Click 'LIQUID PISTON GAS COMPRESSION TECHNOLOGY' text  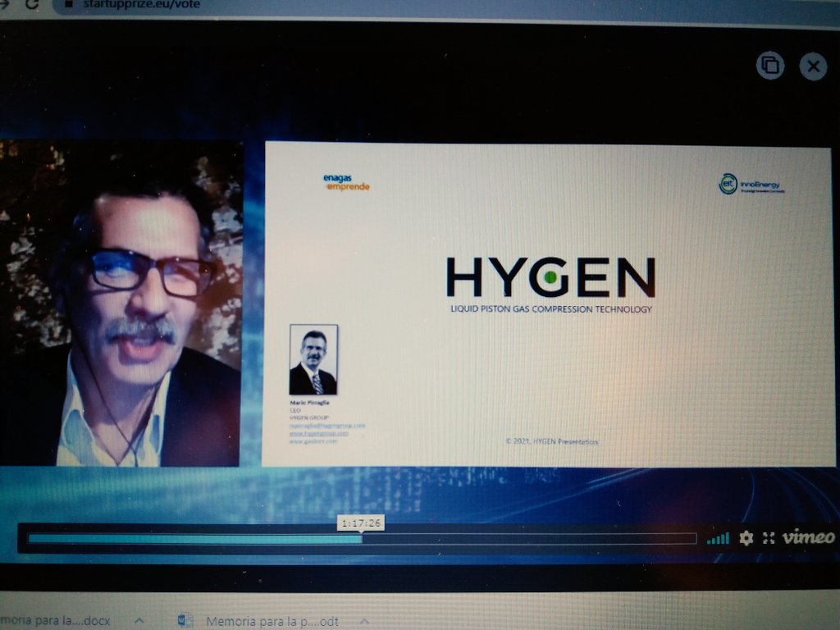click(x=551, y=309)
